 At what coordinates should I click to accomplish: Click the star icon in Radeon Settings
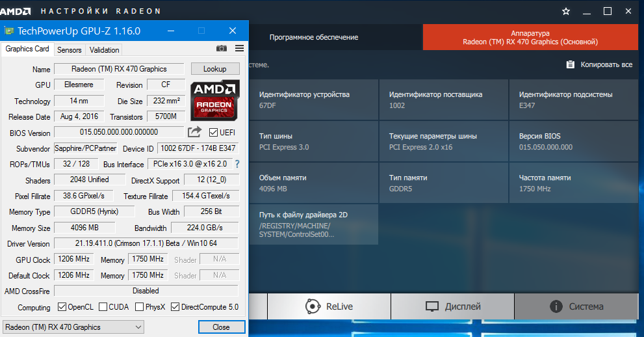pos(566,12)
